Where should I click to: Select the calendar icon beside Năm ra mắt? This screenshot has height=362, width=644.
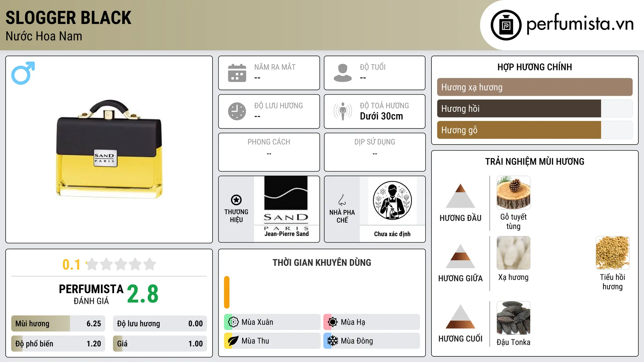coord(237,73)
